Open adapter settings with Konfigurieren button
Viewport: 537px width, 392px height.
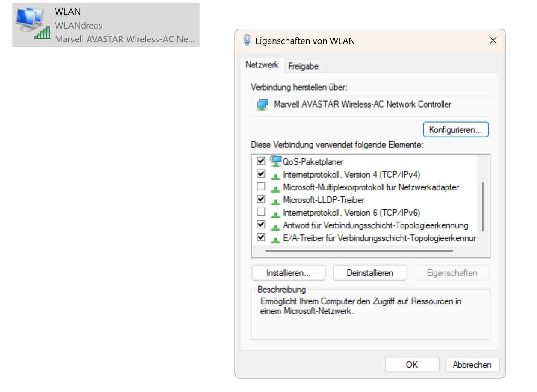point(456,130)
